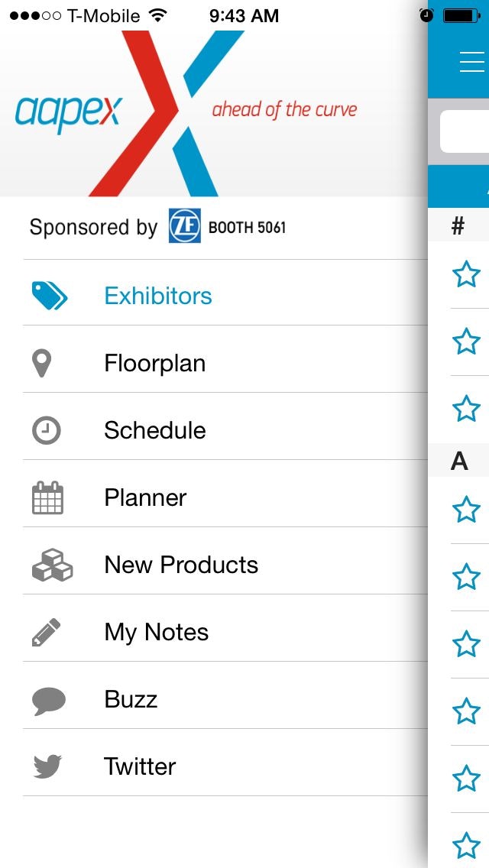Tap the Sponsored by Booth 5061 banner
Image resolution: width=489 pixels, height=868 pixels.
[x=157, y=227]
